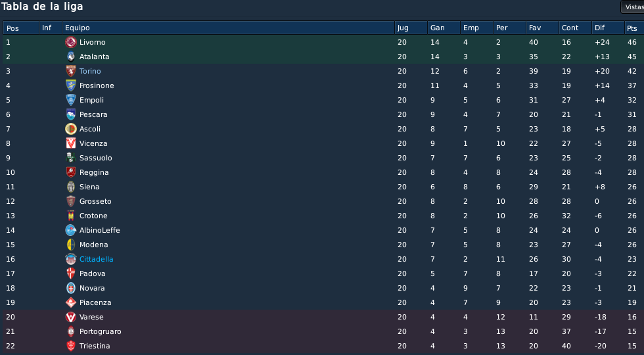
Task: Click the Triestina club badge
Action: 71,346
